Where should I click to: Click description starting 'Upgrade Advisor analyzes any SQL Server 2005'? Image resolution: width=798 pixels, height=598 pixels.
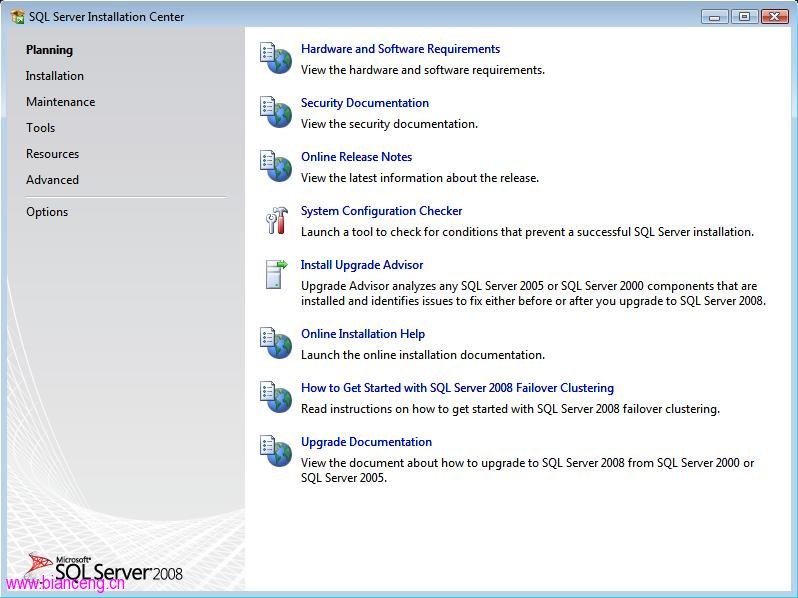[533, 293]
